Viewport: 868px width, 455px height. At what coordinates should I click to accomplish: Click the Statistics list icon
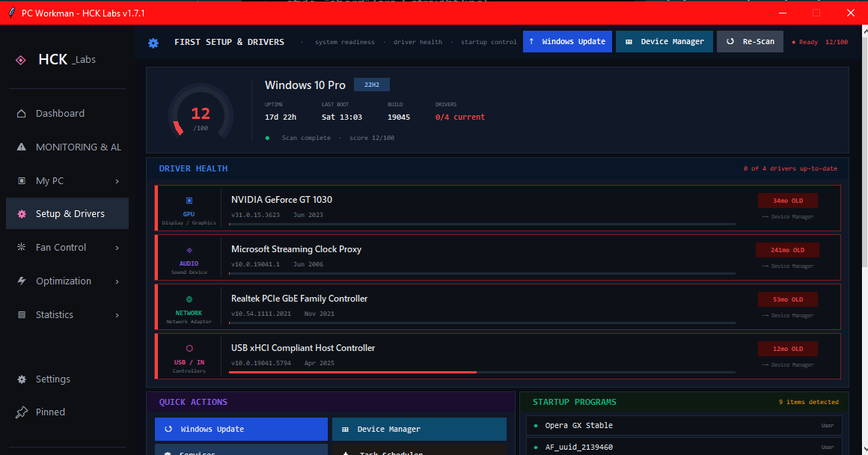pyautogui.click(x=22, y=314)
